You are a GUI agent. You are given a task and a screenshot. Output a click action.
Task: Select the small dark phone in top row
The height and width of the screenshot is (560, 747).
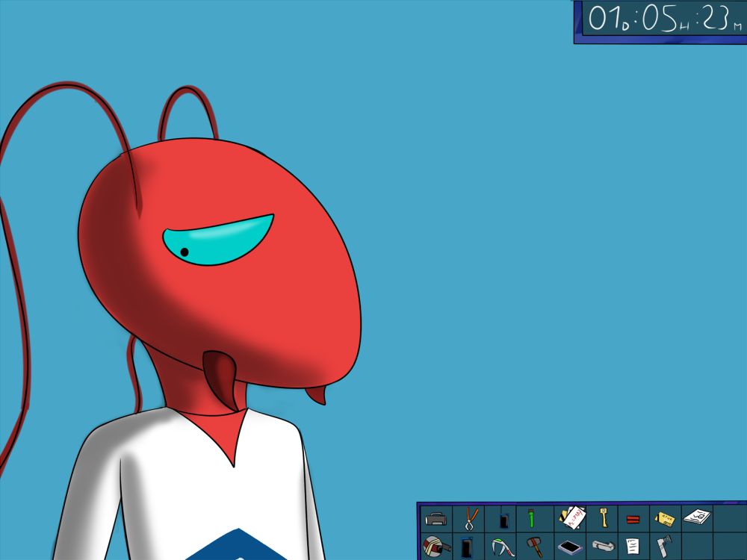pyautogui.click(x=503, y=519)
